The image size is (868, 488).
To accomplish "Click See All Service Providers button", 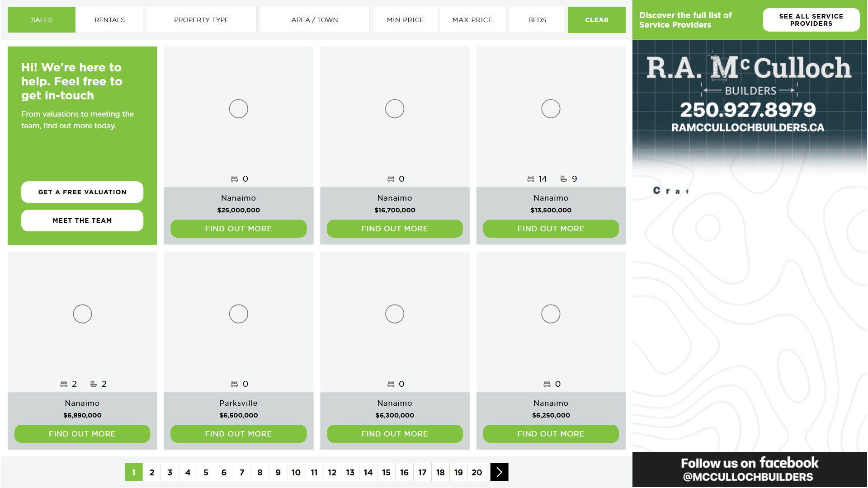I will pos(811,20).
